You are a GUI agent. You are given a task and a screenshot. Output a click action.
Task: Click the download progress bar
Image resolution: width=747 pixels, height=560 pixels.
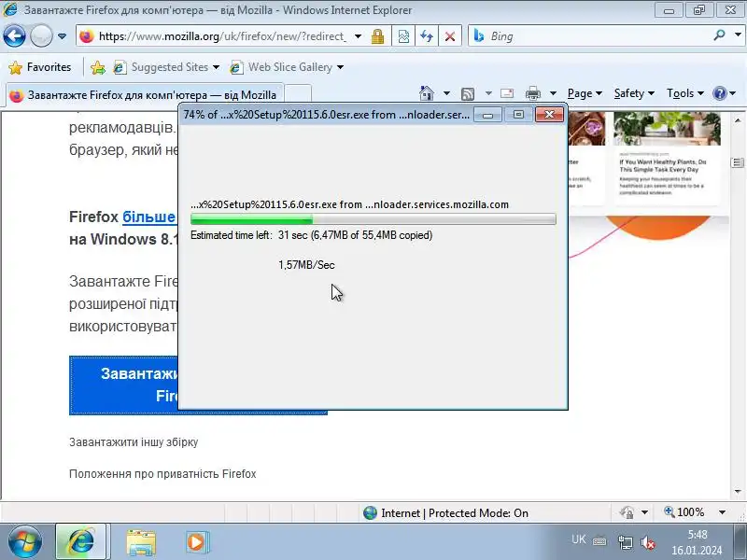pyautogui.click(x=373, y=219)
